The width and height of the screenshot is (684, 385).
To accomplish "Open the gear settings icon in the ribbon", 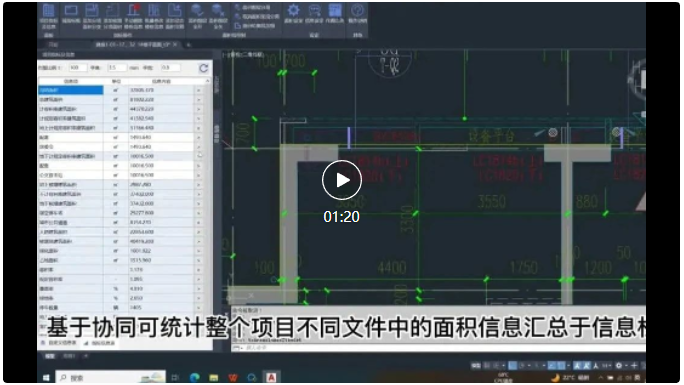I will pyautogui.click(x=293, y=10).
